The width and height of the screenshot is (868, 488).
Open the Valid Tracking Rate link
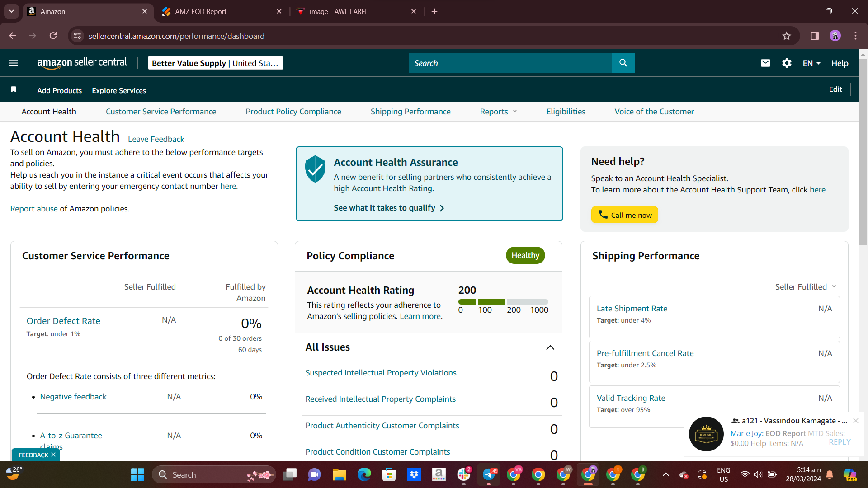click(631, 398)
